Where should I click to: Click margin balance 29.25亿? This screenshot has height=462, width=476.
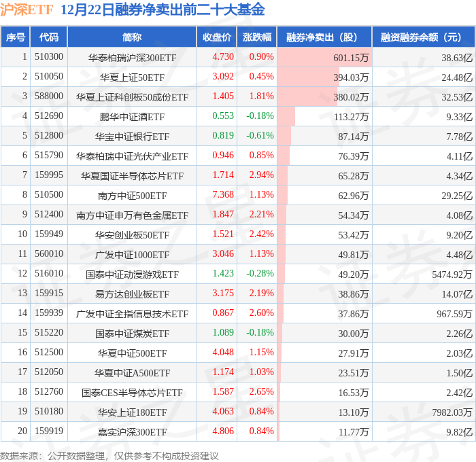pos(457,196)
